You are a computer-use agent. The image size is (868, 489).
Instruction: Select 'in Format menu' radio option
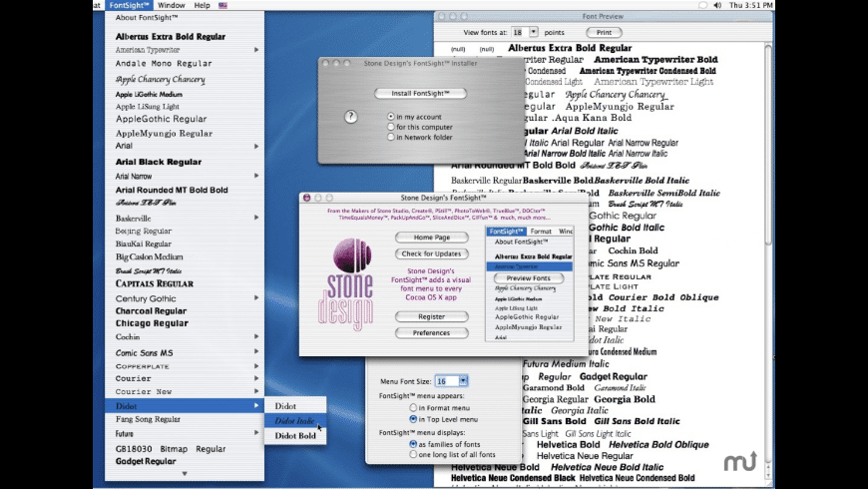point(413,407)
